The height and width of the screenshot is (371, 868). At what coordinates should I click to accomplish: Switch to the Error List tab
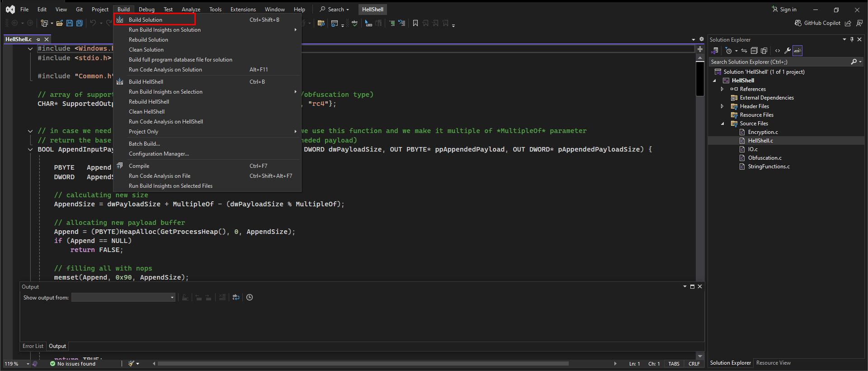pos(33,346)
